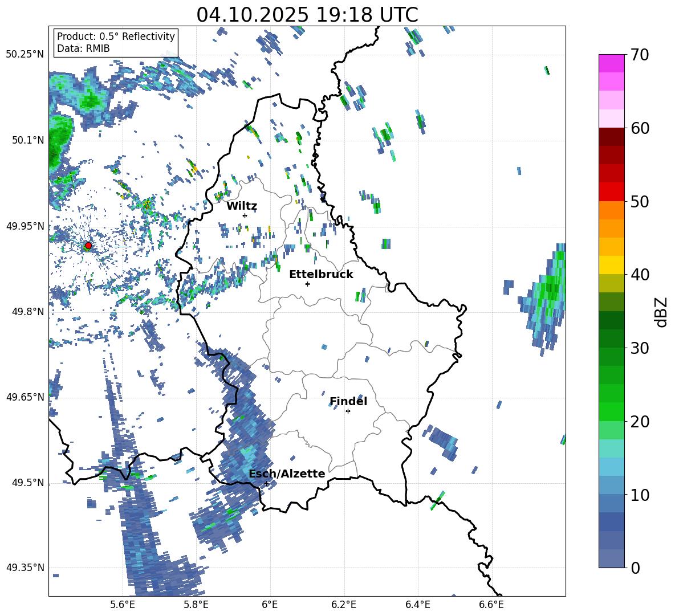This screenshot has height=616, width=675.
Task: Click the 49.95°N latitude label
Action: [25, 226]
